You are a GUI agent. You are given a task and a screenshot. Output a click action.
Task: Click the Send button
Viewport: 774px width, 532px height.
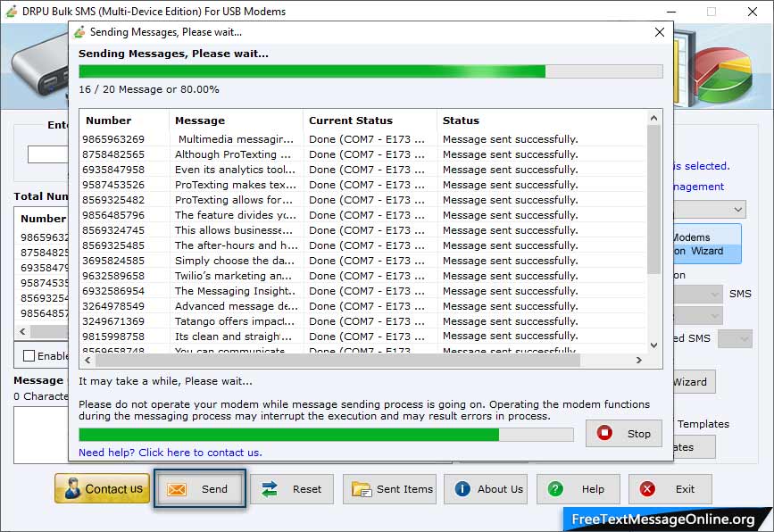click(x=199, y=488)
